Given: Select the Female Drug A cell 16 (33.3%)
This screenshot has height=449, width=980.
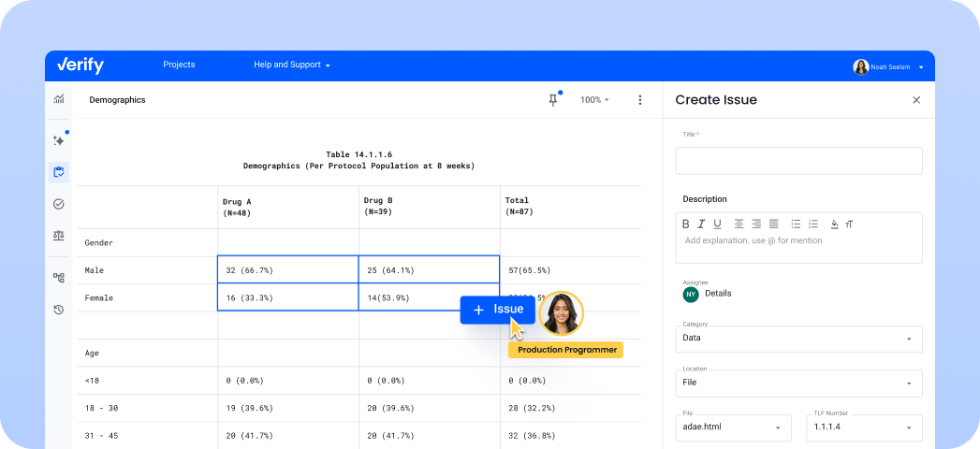Looking at the screenshot, I should [288, 297].
